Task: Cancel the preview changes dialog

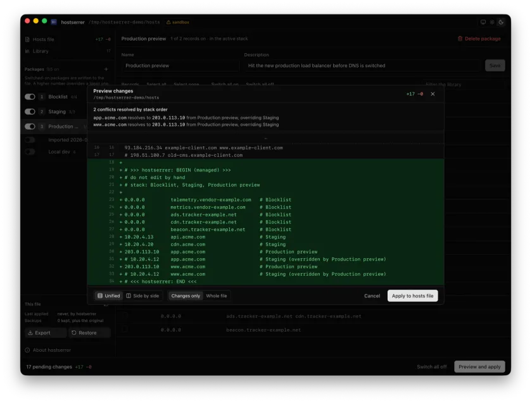Action: (x=372, y=295)
